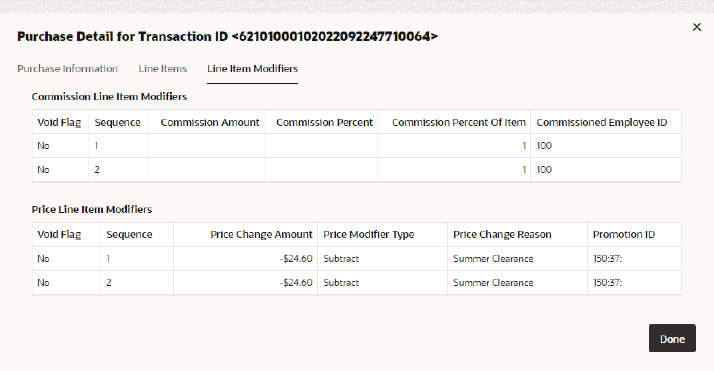
Task: Select commission modifier row with sequence 2
Action: point(357,170)
